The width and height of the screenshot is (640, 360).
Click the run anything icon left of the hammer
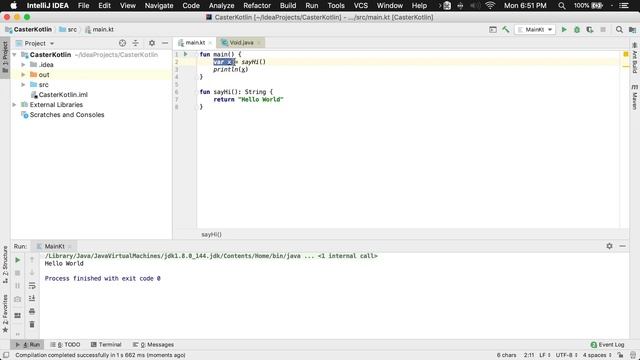tap(493, 29)
